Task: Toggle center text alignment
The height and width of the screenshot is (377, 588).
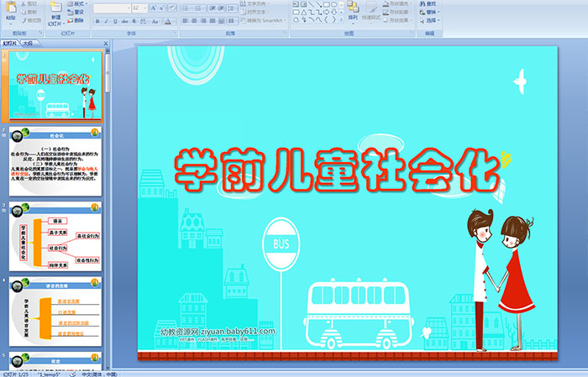Action: [194, 21]
